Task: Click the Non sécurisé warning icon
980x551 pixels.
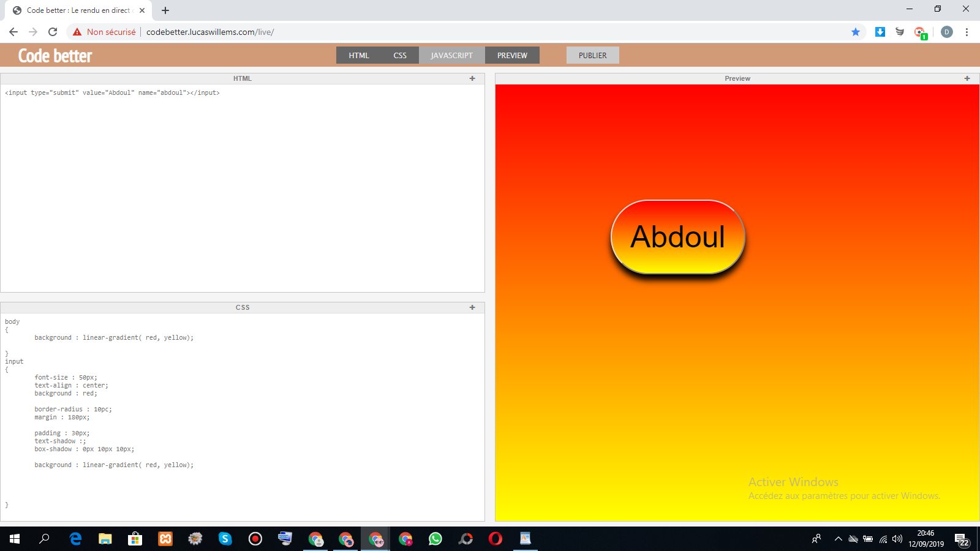Action: 77,32
